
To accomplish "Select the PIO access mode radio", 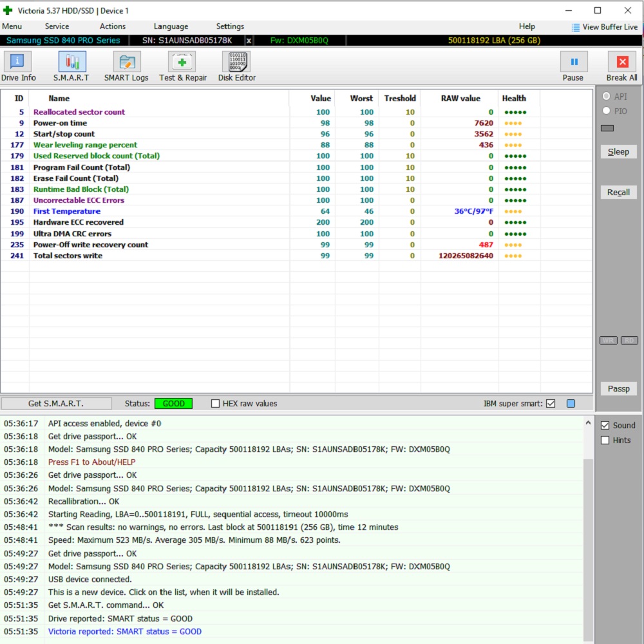I will (606, 111).
